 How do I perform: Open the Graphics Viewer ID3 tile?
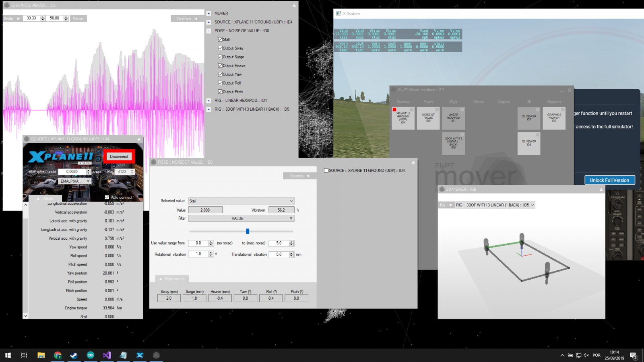(x=554, y=118)
